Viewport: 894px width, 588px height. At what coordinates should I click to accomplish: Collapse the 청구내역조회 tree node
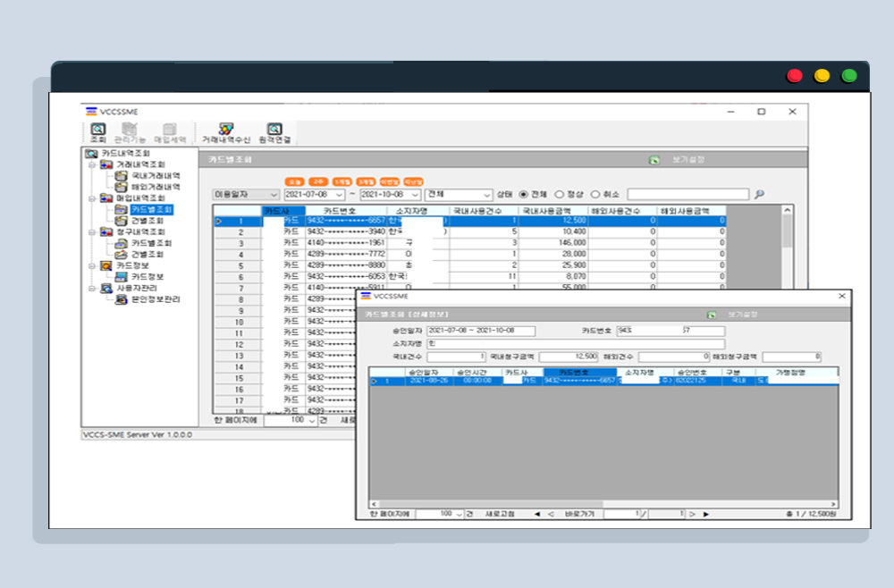pos(92,232)
